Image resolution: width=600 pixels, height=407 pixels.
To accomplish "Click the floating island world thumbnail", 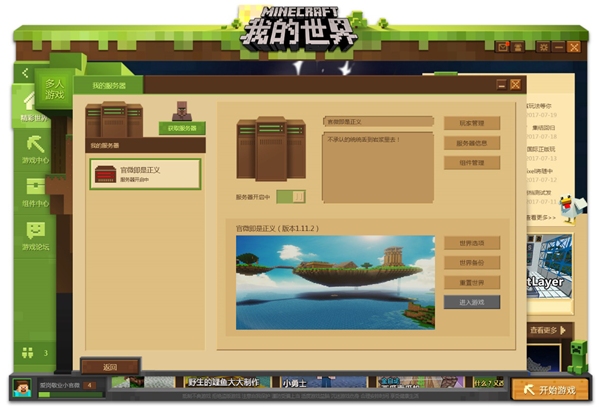I will tap(335, 283).
